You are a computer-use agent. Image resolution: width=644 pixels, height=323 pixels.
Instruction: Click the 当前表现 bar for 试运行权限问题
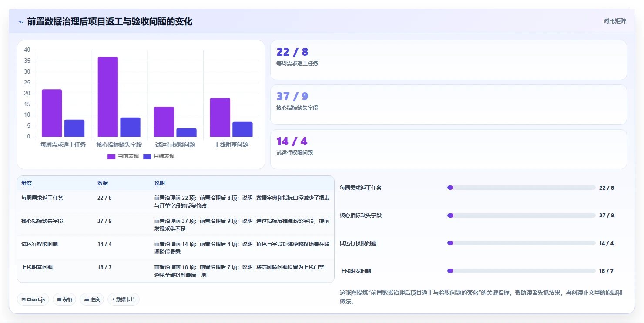pyautogui.click(x=164, y=121)
